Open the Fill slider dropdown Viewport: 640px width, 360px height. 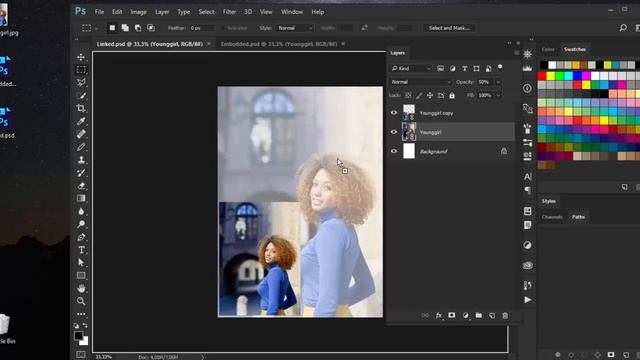pyautogui.click(x=498, y=95)
